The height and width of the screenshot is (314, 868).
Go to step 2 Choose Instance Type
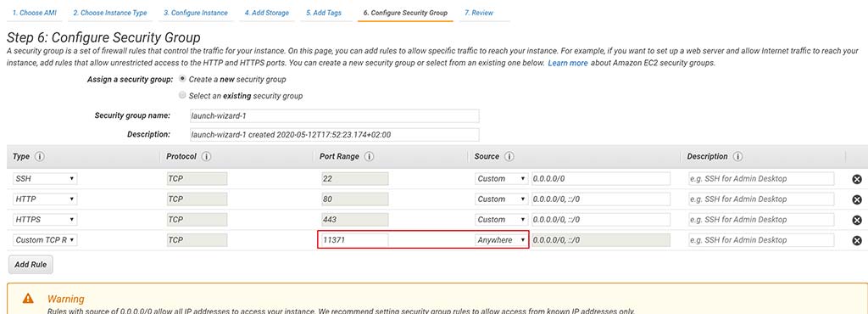point(110,13)
